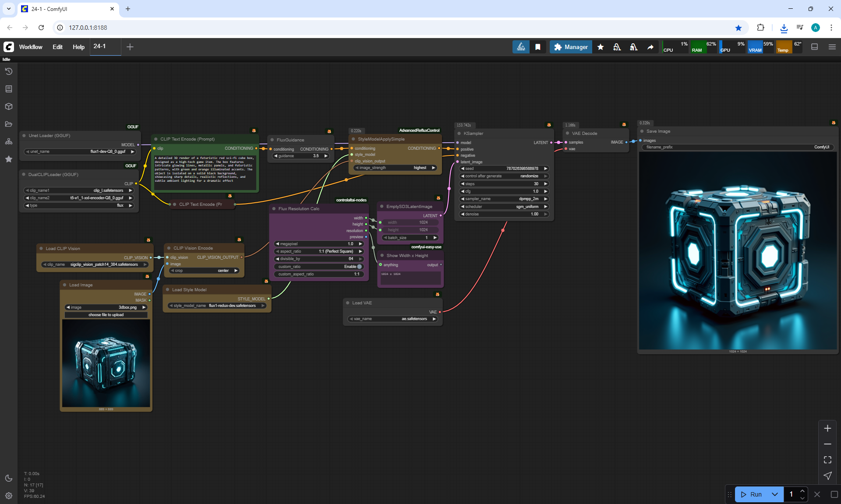Click fit view icon in zoom controls
The width and height of the screenshot is (841, 504).
(x=827, y=460)
